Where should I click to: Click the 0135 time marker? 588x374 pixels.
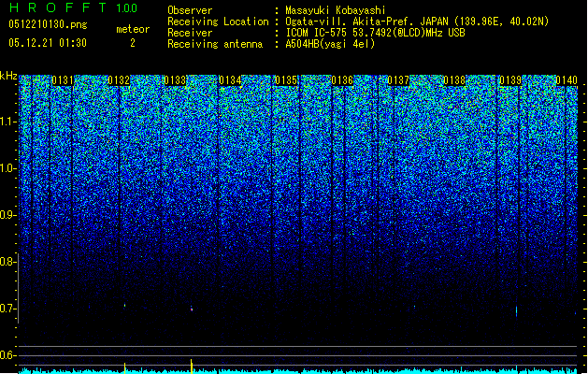[x=286, y=80]
